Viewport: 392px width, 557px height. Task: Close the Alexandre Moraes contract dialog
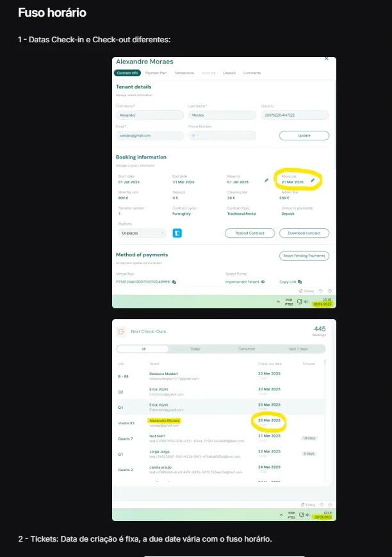tap(326, 58)
